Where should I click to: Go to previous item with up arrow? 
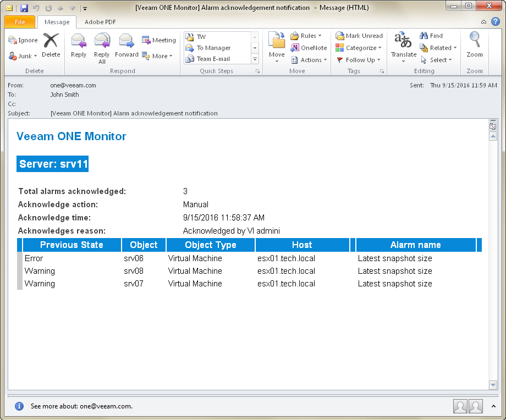point(61,8)
